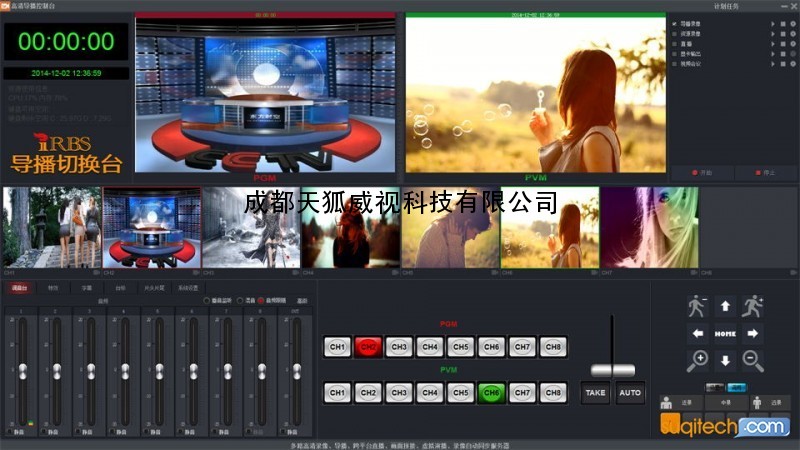
Task: Uncheck the first task row checkbox
Action: coord(674,24)
